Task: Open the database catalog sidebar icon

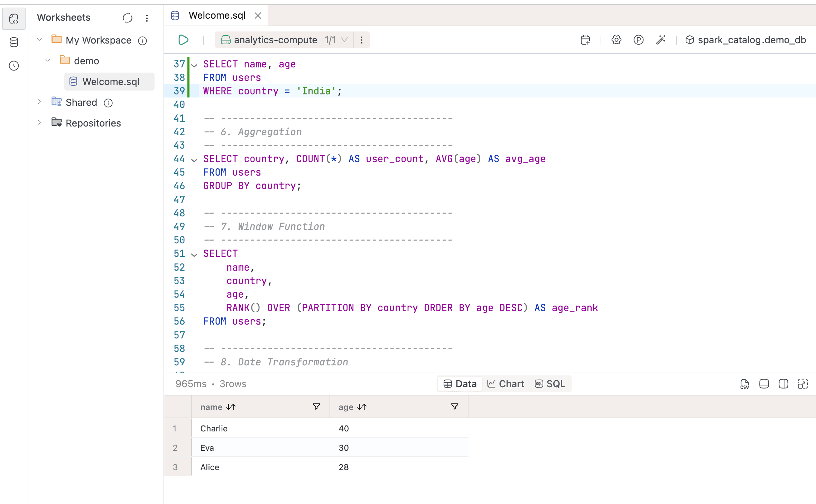Action: point(14,42)
